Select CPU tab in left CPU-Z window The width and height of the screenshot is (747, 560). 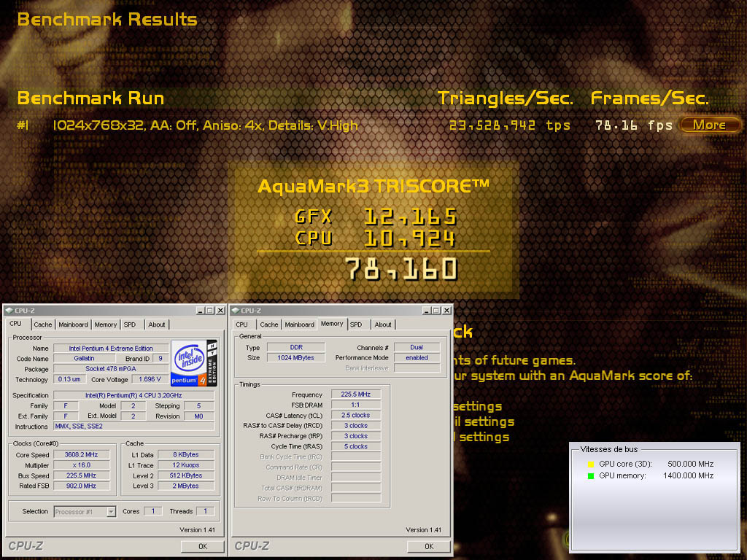(16, 324)
